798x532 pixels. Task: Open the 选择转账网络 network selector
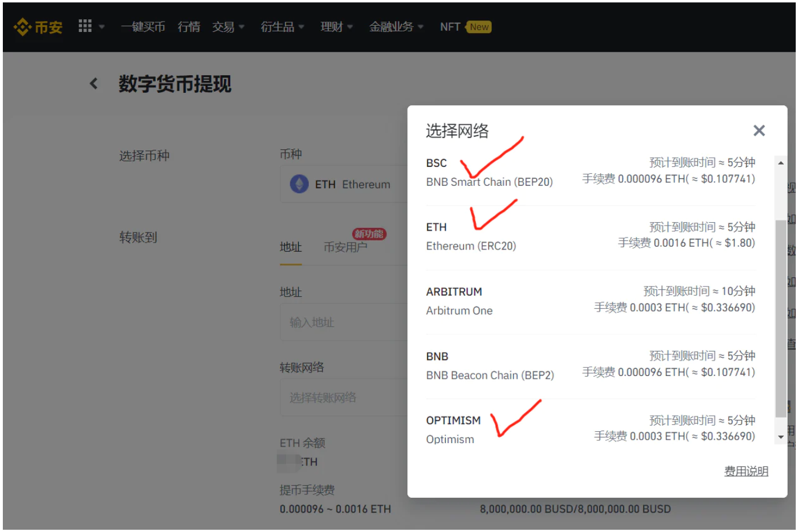tap(344, 397)
